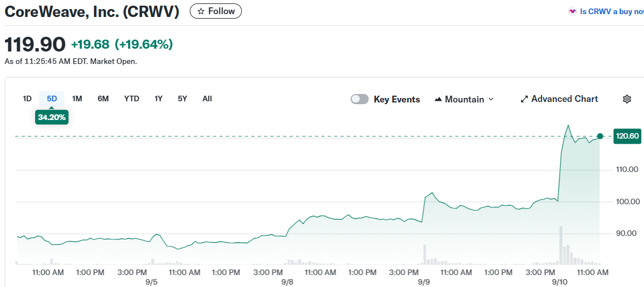644x287 pixels.
Task: Click the 9/10 date axis label
Action: 560,282
